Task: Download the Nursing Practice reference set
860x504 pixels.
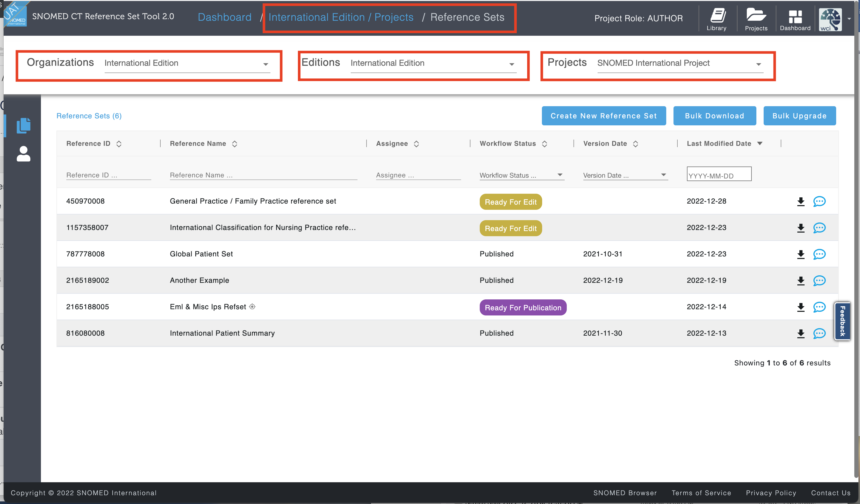Action: tap(801, 228)
